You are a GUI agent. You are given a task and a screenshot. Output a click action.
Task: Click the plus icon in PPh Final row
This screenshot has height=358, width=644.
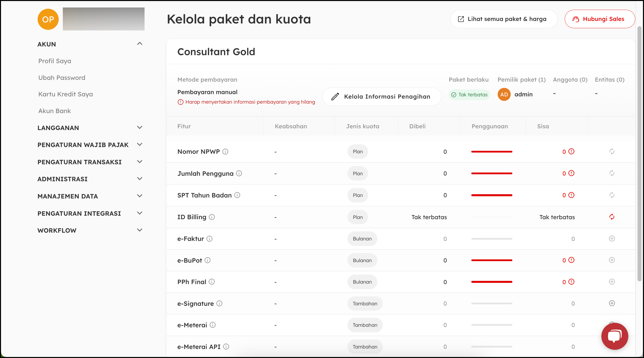pyautogui.click(x=612, y=282)
